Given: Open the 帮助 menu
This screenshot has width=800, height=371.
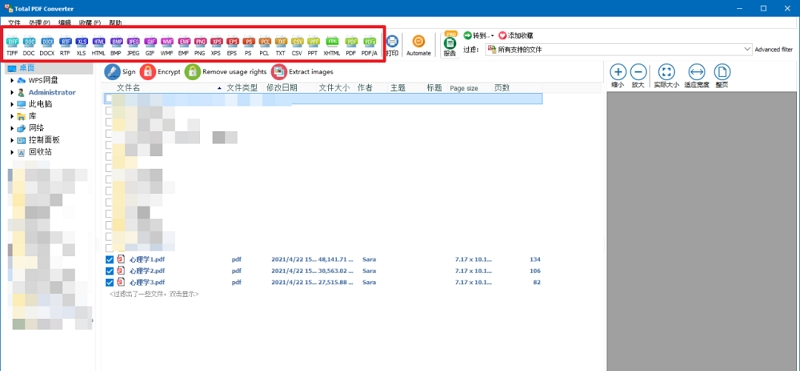Looking at the screenshot, I should coord(116,23).
